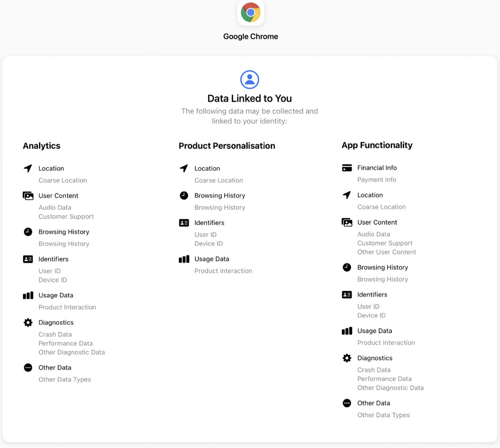
Task: Click the Financial Info credit card icon
Action: pyautogui.click(x=347, y=168)
